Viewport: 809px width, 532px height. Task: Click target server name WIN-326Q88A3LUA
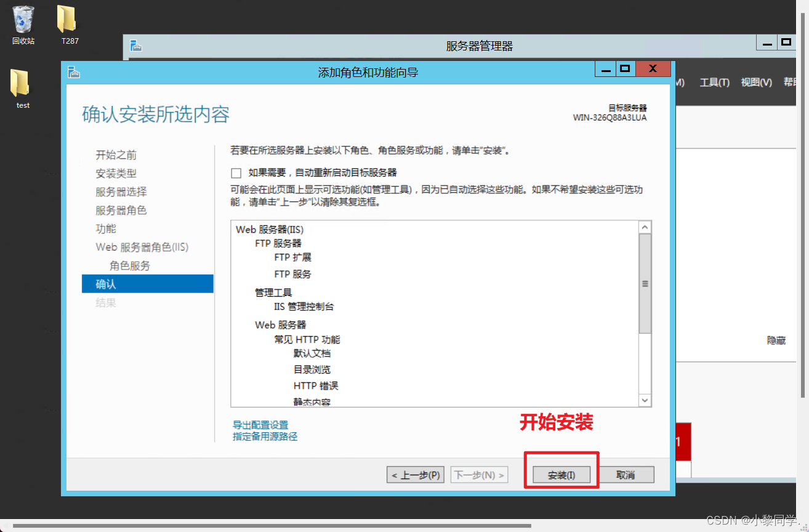tap(610, 118)
